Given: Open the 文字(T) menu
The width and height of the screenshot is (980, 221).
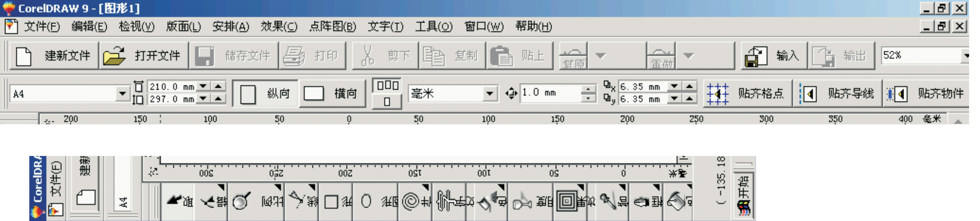Looking at the screenshot, I should point(385,27).
